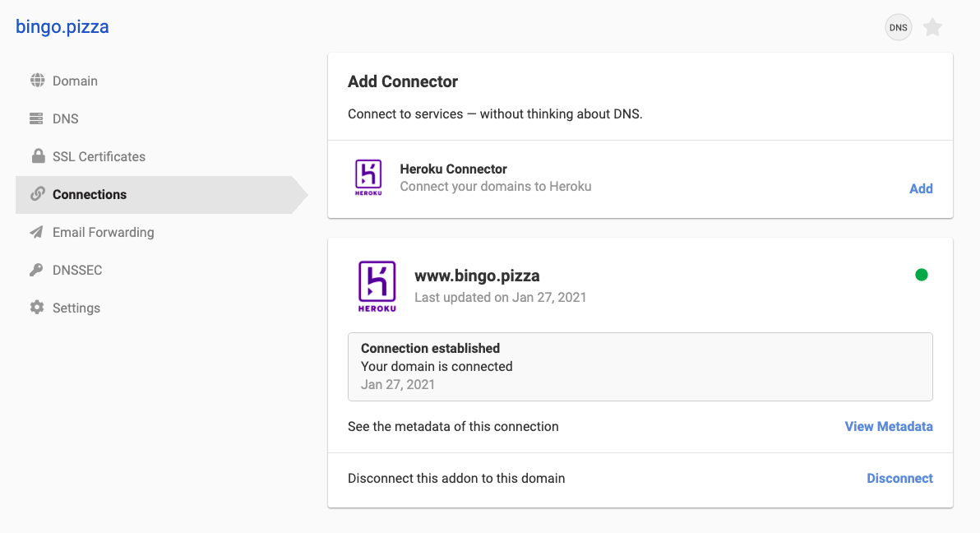Select the www.bingo.pizza connection heading
The height and width of the screenshot is (533, 980).
pyautogui.click(x=477, y=276)
